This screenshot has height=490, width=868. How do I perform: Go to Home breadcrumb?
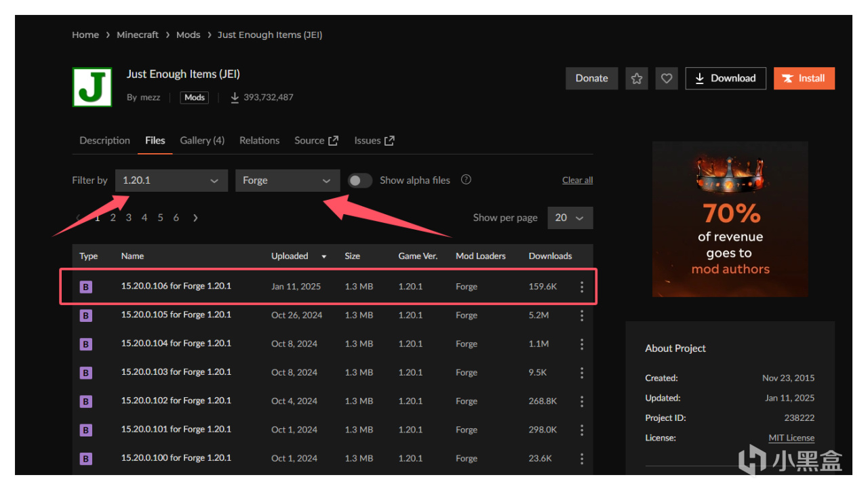85,35
